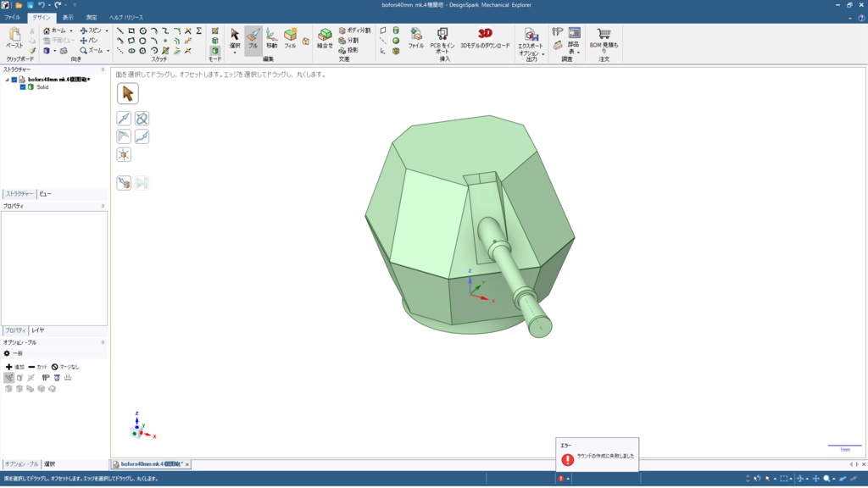Click 平面ビュー (Plan View) button
This screenshot has height=488, width=868.
pos(58,41)
